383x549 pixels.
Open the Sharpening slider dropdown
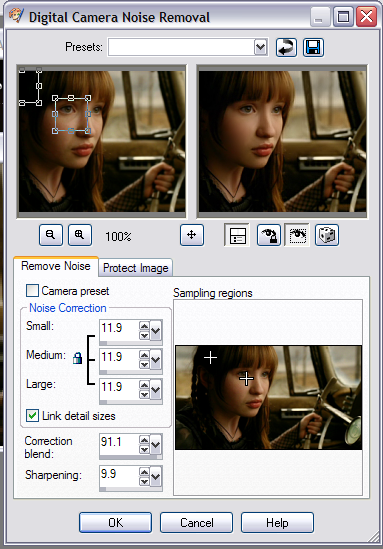[x=156, y=476]
